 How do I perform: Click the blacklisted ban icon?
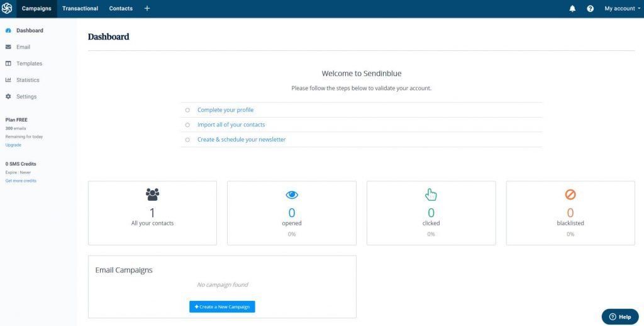point(570,194)
